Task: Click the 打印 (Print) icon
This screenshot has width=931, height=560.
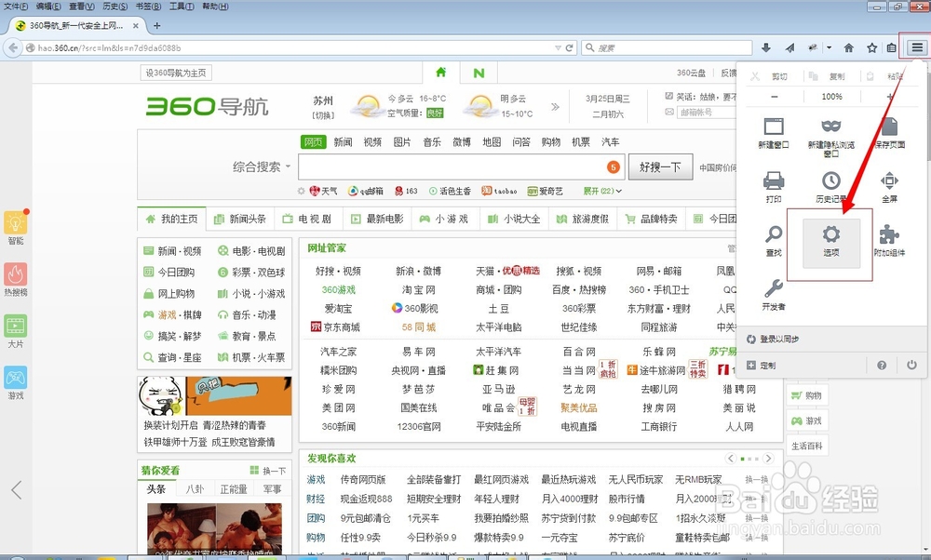Action: coord(773,182)
